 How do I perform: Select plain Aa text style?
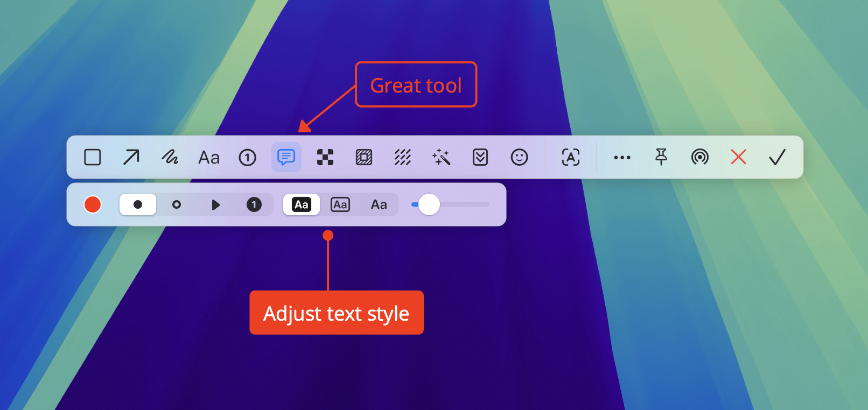click(x=379, y=204)
